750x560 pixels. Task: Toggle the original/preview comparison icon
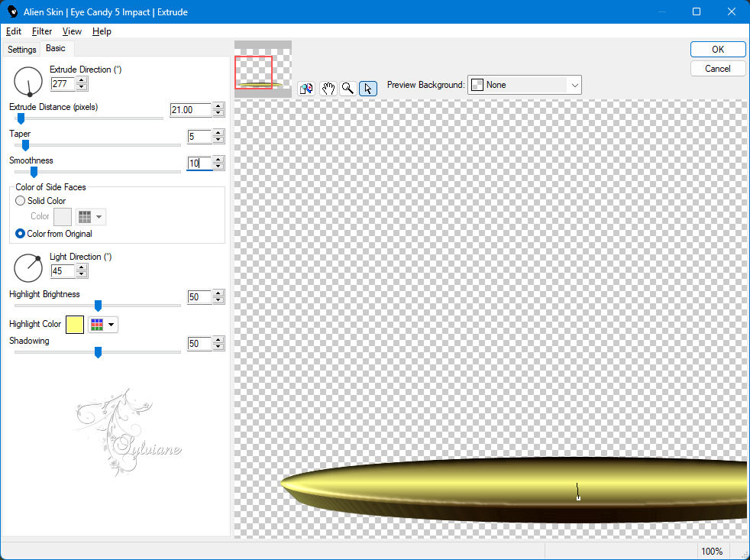coord(306,89)
